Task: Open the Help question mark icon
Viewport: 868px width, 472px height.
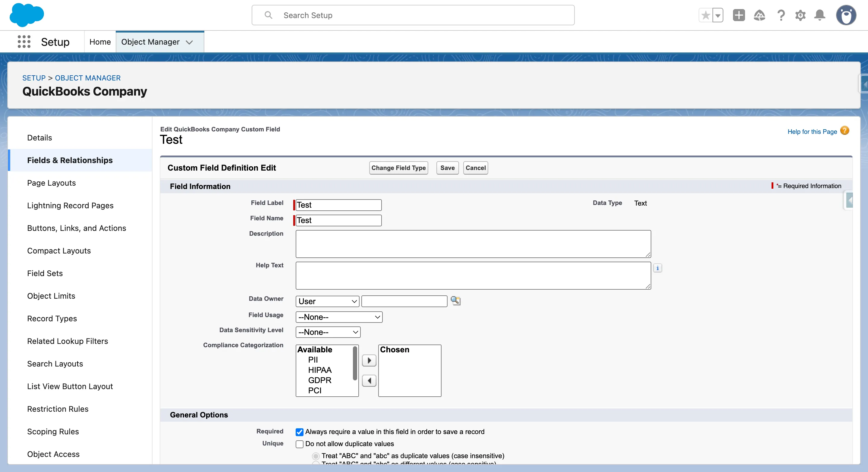Action: point(781,15)
